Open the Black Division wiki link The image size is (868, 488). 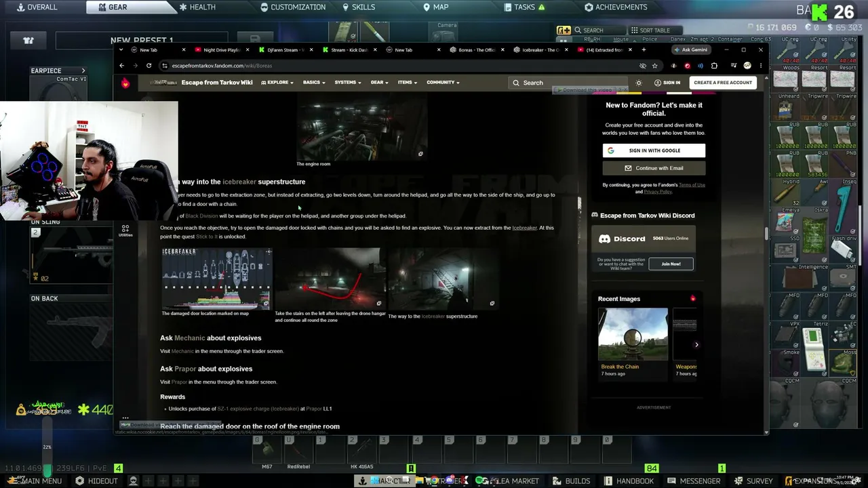click(x=201, y=216)
